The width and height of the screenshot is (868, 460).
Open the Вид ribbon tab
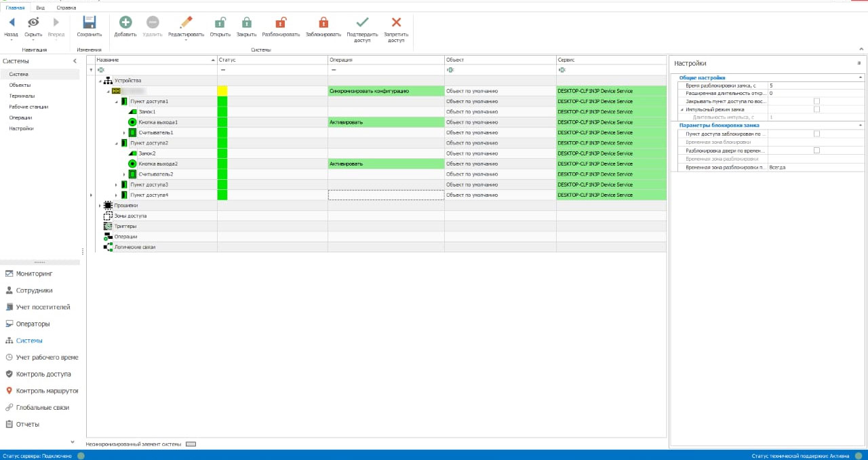tap(41, 7)
